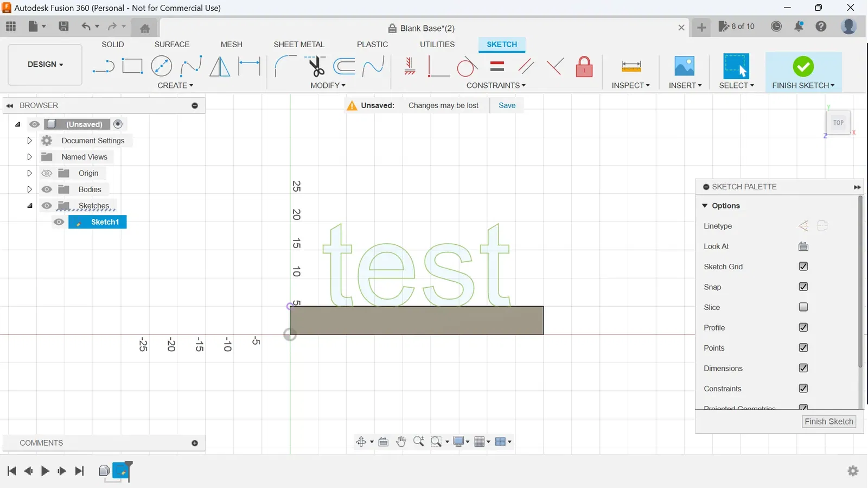The image size is (868, 488).
Task: Select the Fillet tool
Action: pyautogui.click(x=285, y=66)
